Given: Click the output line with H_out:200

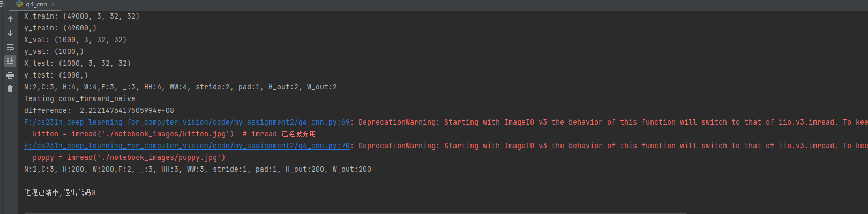Looking at the screenshot, I should point(197,170).
